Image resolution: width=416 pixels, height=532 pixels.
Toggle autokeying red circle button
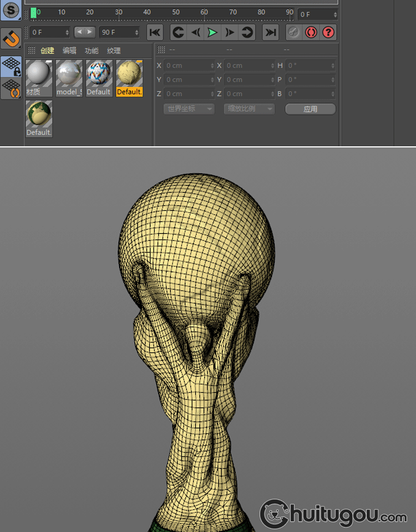point(311,33)
